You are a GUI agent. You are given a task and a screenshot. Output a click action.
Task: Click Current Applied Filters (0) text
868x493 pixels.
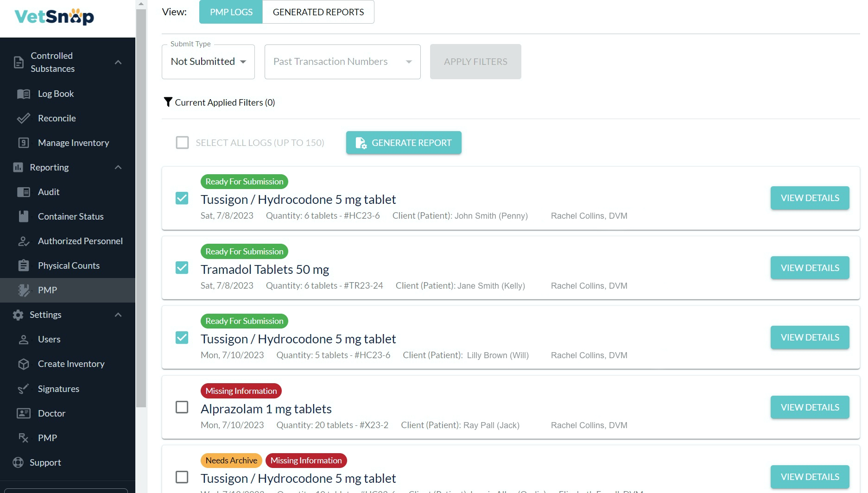(x=225, y=102)
